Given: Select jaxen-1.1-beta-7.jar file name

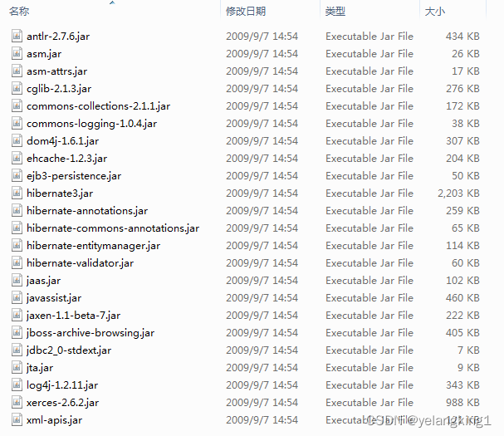Looking at the screenshot, I should click(x=73, y=316).
